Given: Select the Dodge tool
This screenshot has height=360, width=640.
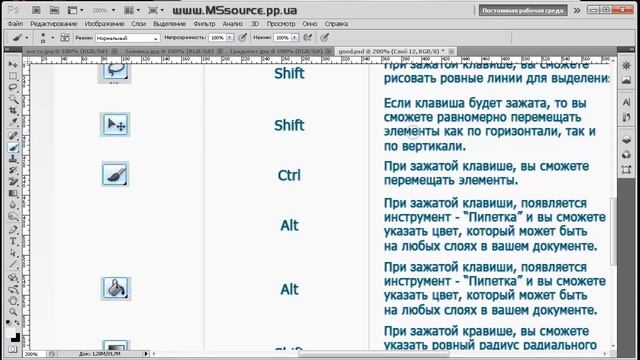Looking at the screenshot, I should pos(13,216).
